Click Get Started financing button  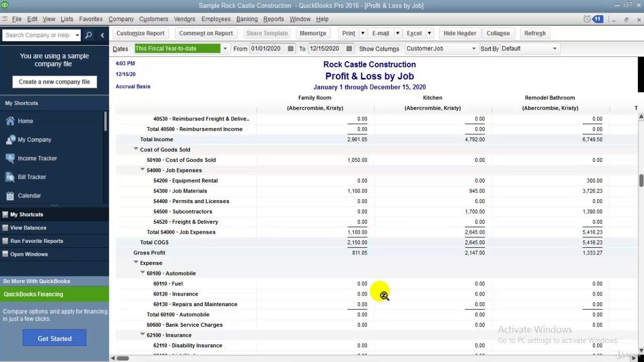54,338
